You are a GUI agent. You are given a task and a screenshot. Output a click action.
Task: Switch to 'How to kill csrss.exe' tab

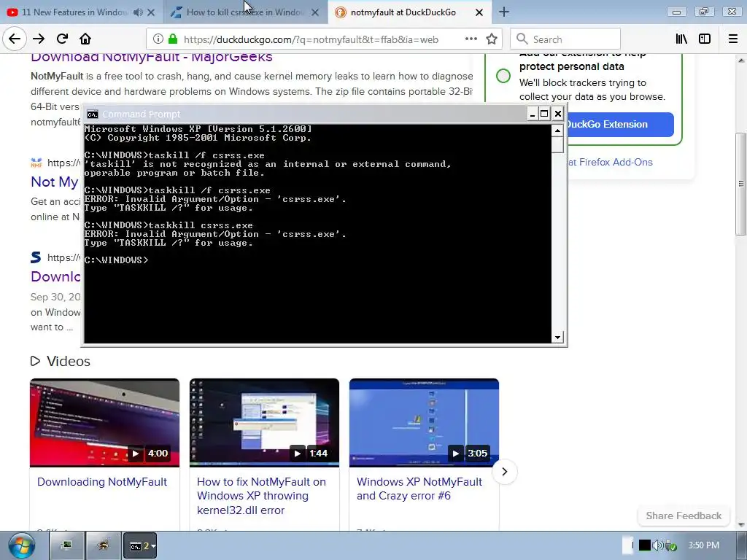click(x=239, y=12)
